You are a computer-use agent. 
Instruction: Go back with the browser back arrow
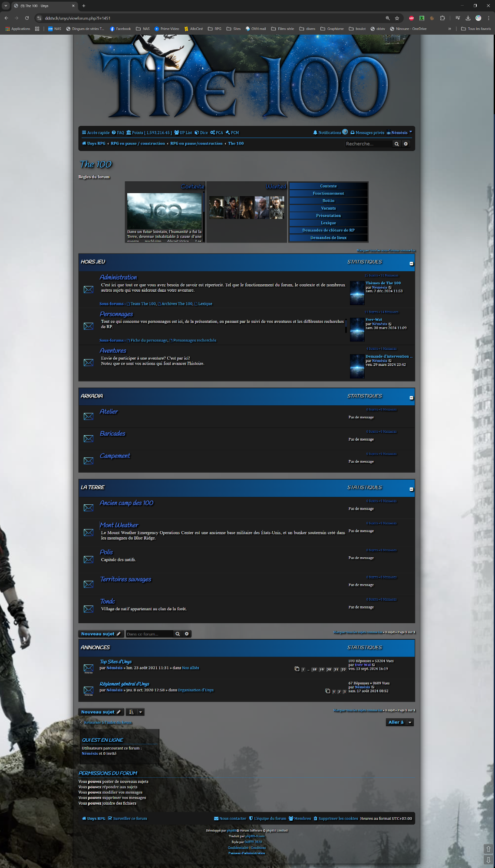[6, 18]
